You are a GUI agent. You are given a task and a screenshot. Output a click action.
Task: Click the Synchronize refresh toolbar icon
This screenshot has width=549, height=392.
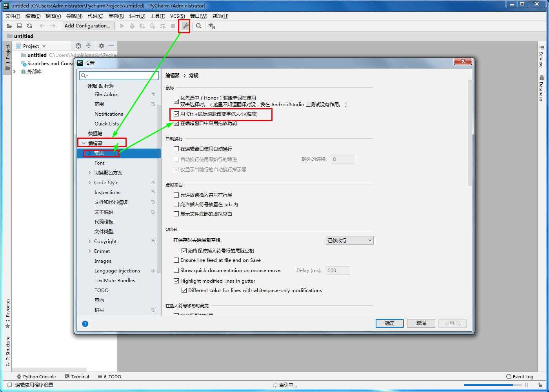pyautogui.click(x=29, y=26)
